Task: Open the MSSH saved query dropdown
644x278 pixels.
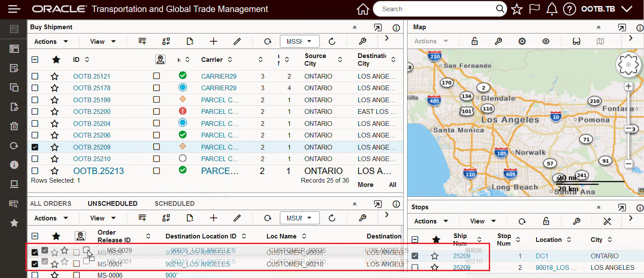Action: 300,41
